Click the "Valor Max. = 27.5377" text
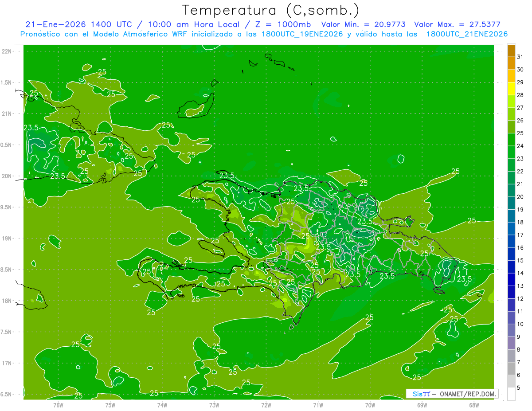 pyautogui.click(x=458, y=24)
